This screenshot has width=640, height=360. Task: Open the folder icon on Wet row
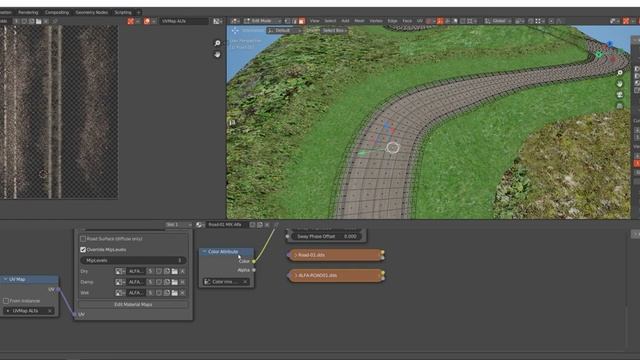point(174,293)
